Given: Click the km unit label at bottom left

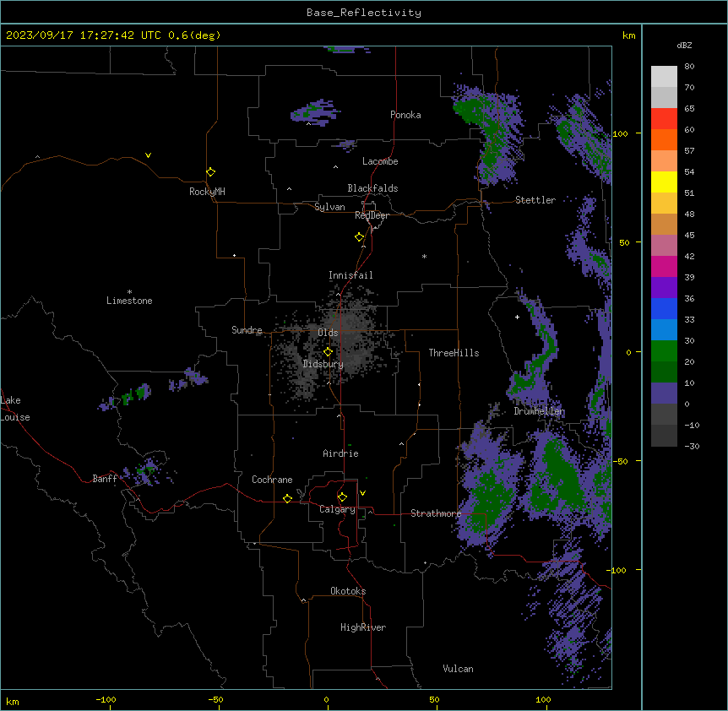Looking at the screenshot, I should 13,702.
